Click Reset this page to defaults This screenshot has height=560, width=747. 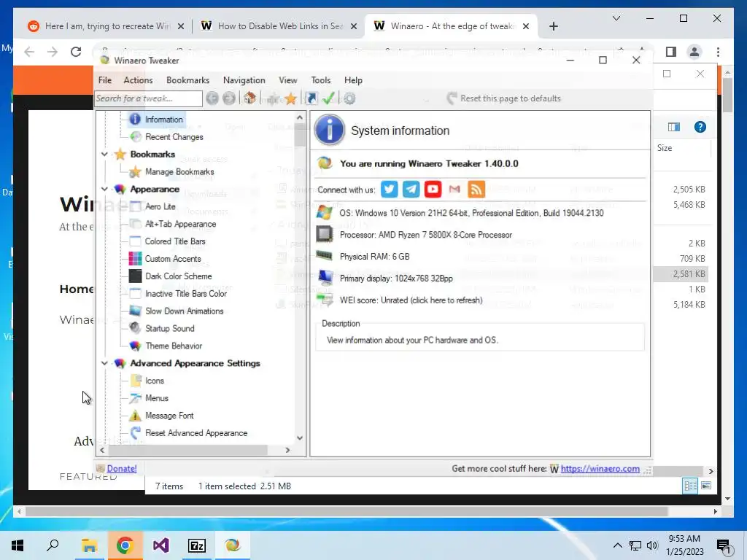[x=503, y=98]
